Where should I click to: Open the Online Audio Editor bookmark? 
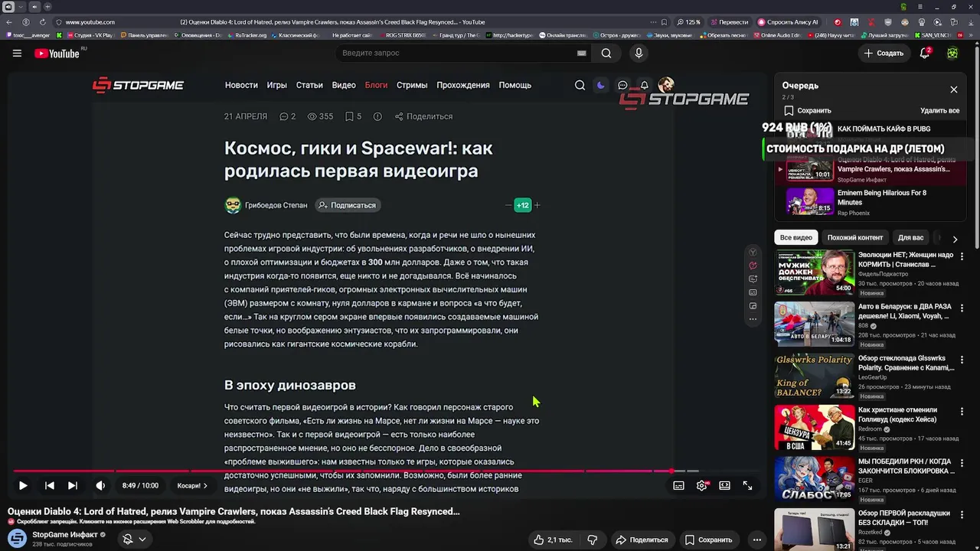pyautogui.click(x=778, y=35)
